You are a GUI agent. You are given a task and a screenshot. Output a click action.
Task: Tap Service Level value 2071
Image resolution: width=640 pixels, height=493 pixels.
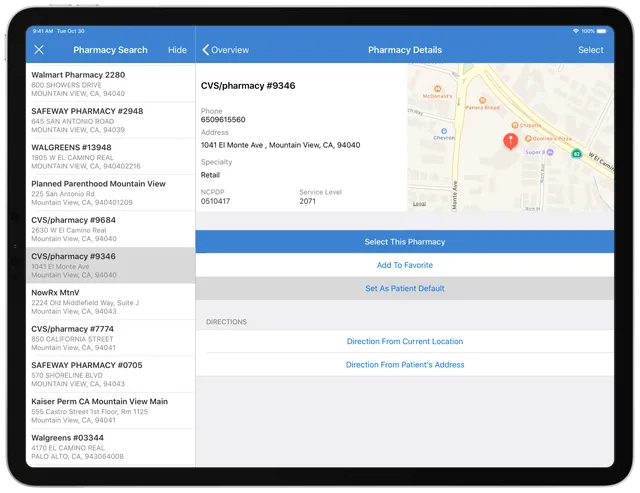pyautogui.click(x=307, y=201)
